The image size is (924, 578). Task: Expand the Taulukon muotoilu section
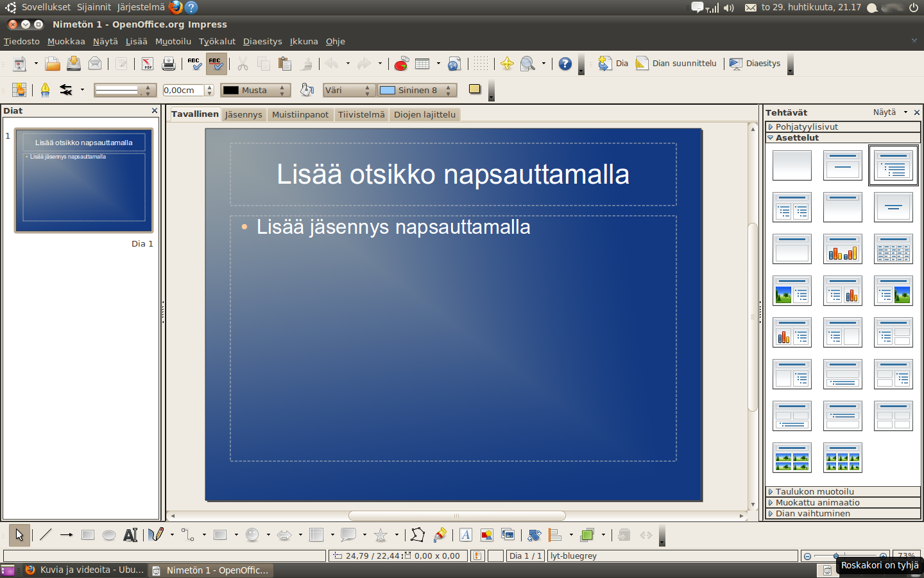point(814,492)
